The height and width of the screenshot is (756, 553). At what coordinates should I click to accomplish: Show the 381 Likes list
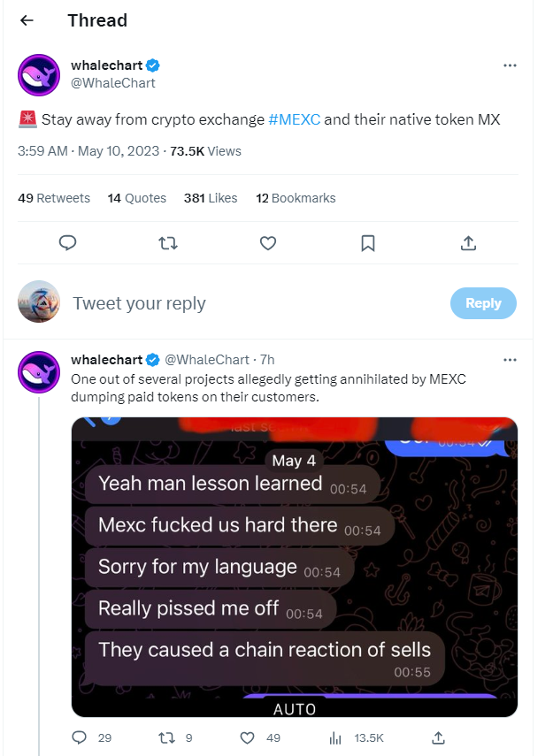click(x=211, y=198)
